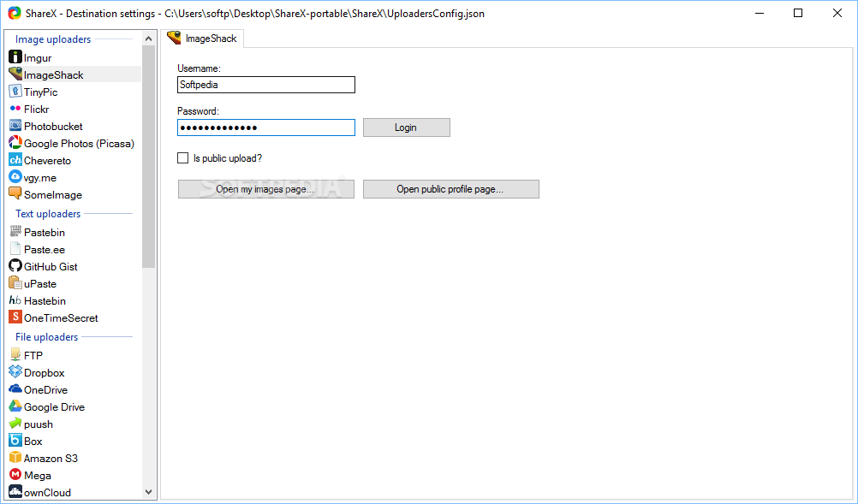Click the sidebar scroll up arrow

tap(148, 39)
